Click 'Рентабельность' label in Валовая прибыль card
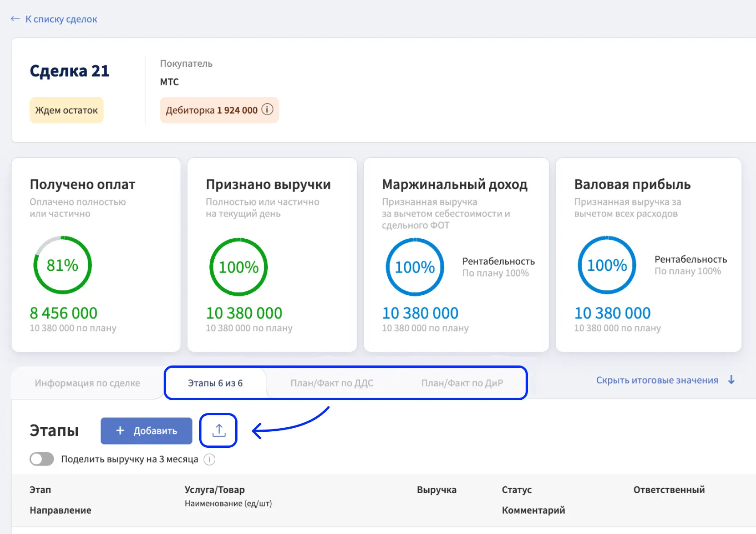Image resolution: width=756 pixels, height=534 pixels. pos(691,259)
